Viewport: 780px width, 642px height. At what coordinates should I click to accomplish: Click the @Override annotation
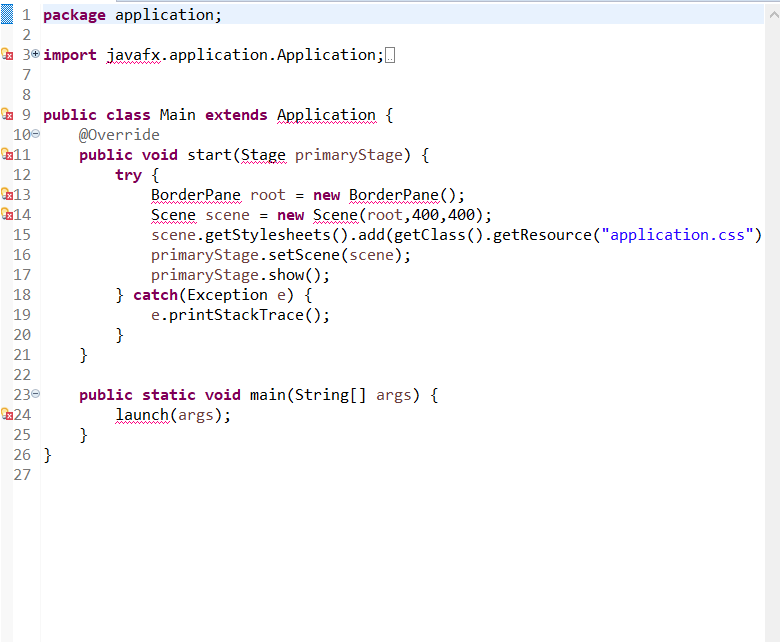tap(119, 135)
